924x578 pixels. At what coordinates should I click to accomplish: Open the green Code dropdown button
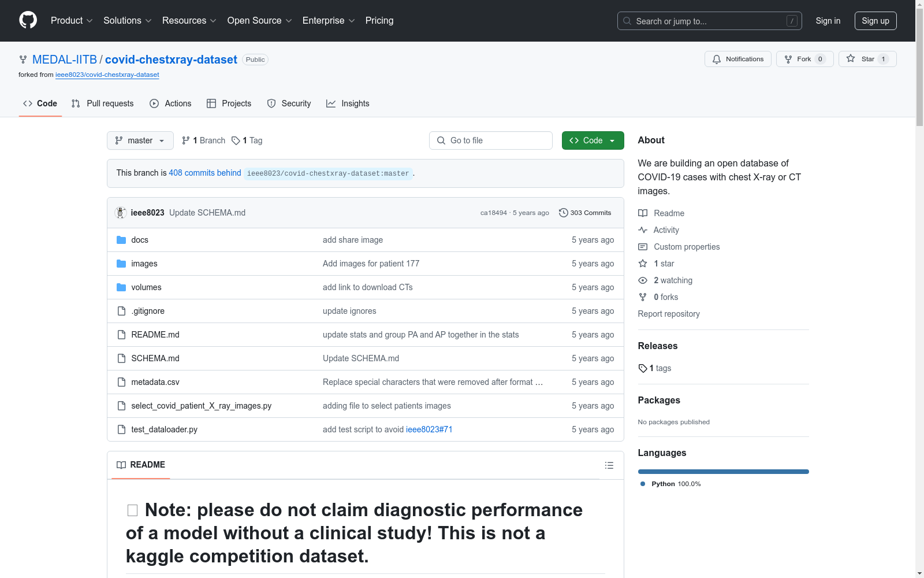[593, 140]
